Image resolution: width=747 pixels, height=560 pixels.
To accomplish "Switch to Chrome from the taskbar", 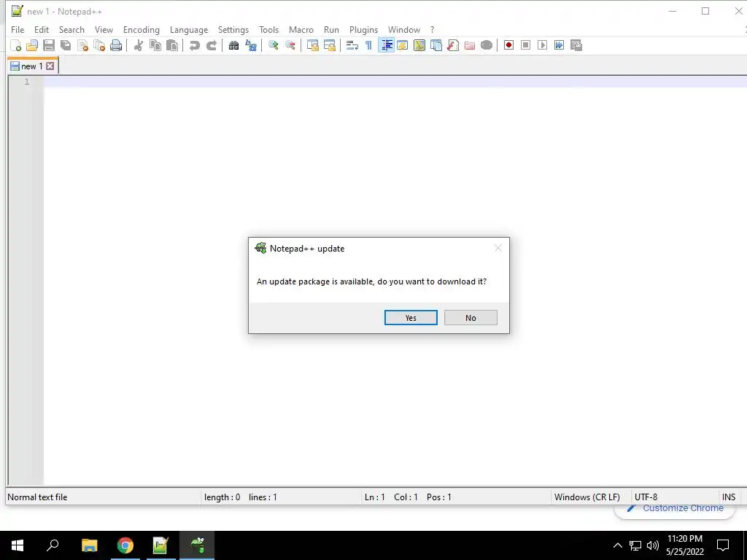I will [x=125, y=545].
